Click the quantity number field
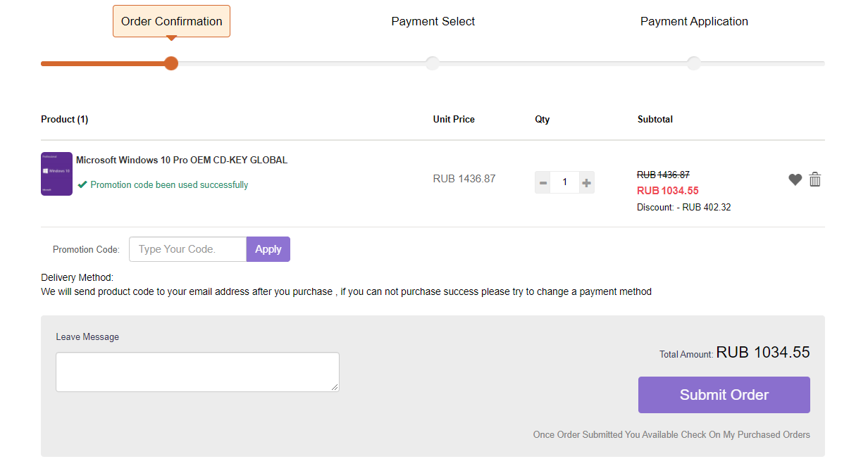Image resolution: width=868 pixels, height=466 pixels. pyautogui.click(x=564, y=183)
